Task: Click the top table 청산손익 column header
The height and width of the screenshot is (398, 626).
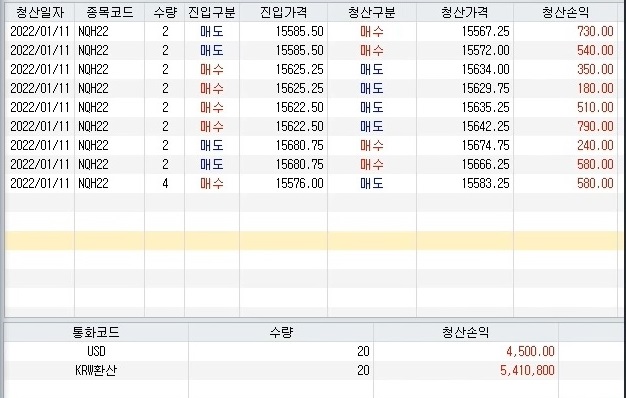Action: pos(565,12)
